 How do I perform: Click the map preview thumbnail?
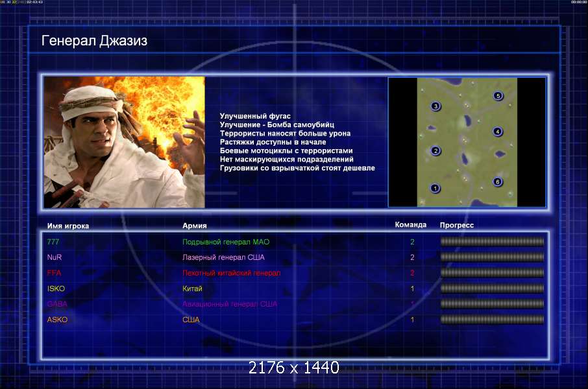click(467, 142)
